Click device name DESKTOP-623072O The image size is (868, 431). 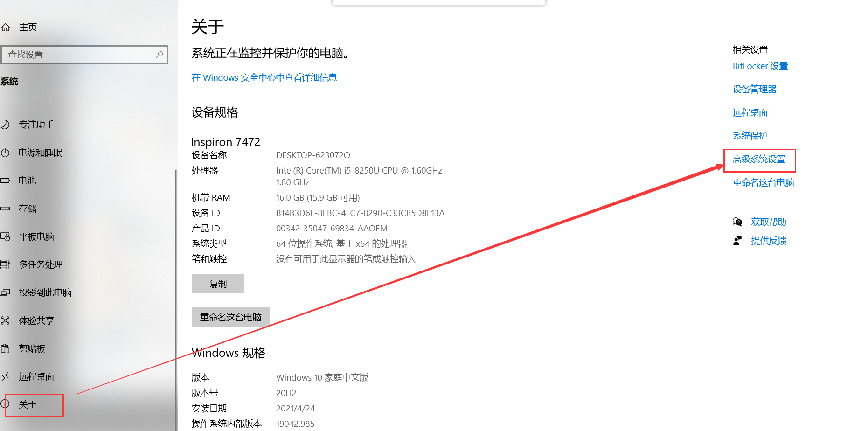[x=313, y=155]
